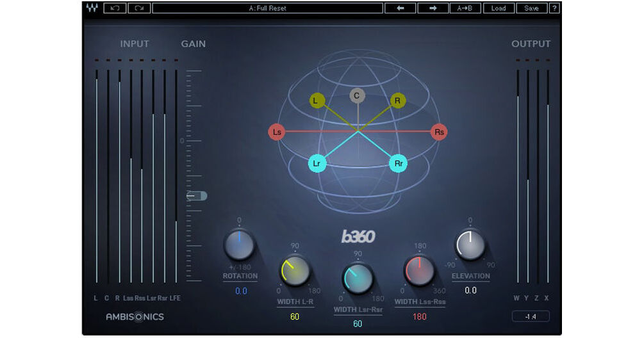Click the Waves logo icon
The image size is (644, 338).
pyautogui.click(x=92, y=8)
